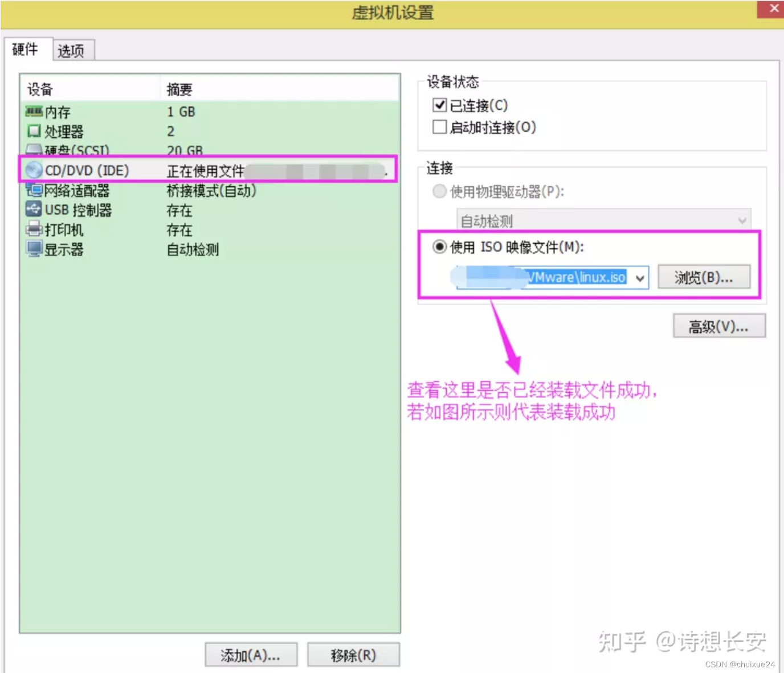Click the processor count value 2
784x673 pixels.
coord(171,132)
